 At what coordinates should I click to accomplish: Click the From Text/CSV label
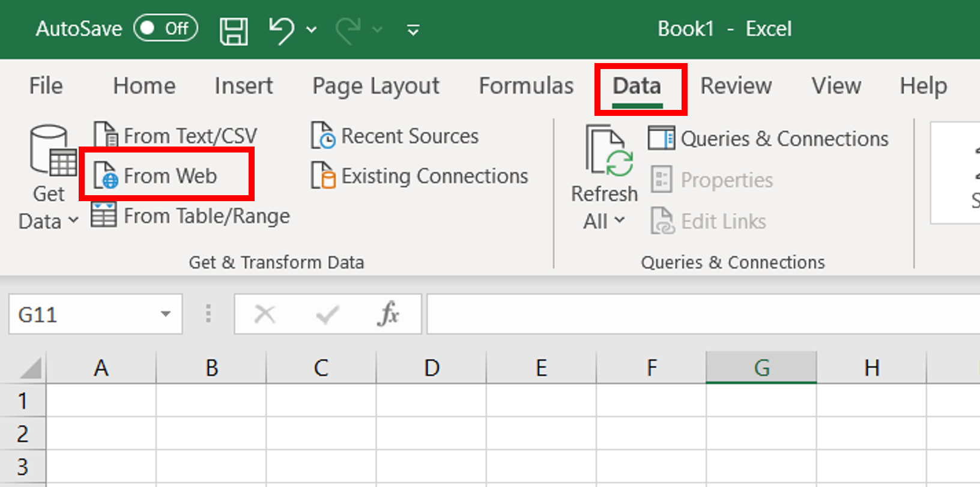[x=190, y=136]
